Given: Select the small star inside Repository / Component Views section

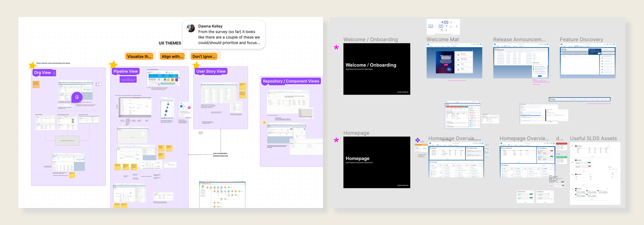Looking at the screenshot, I should (x=264, y=122).
